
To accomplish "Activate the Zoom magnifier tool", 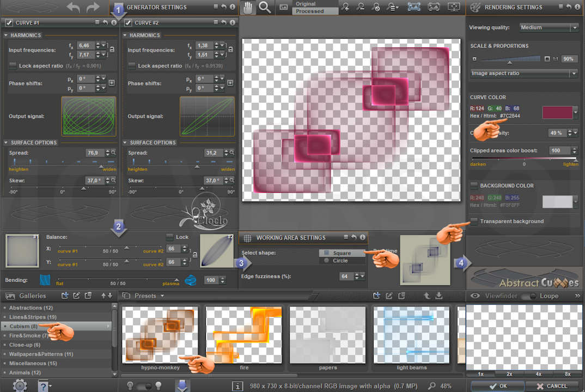I will [x=265, y=7].
